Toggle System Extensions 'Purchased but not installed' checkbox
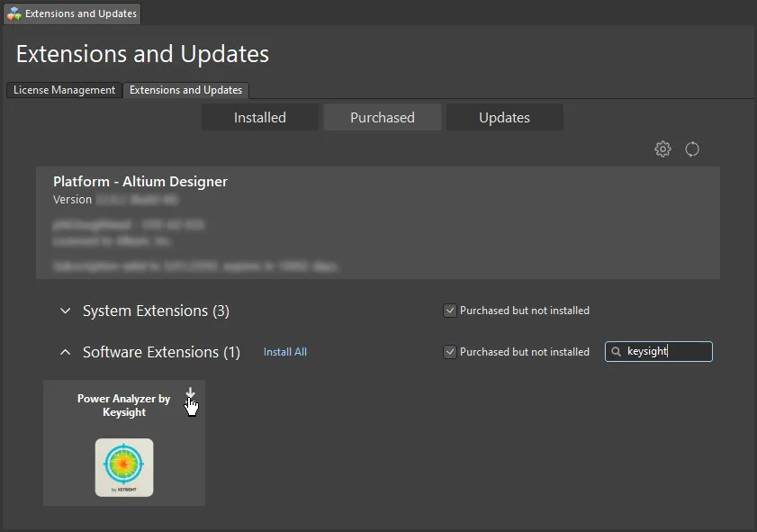 [450, 311]
